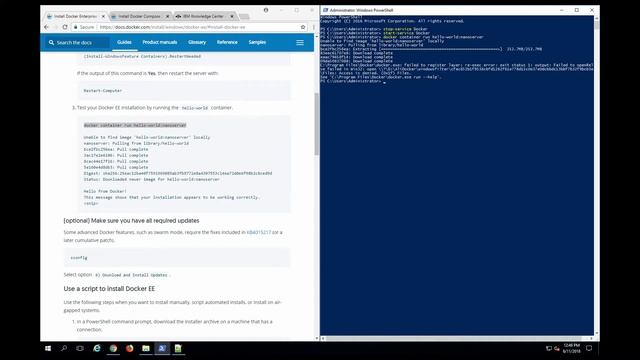This screenshot has width=640, height=360.
Task: Click the taskbar clock and date
Action: (571, 349)
